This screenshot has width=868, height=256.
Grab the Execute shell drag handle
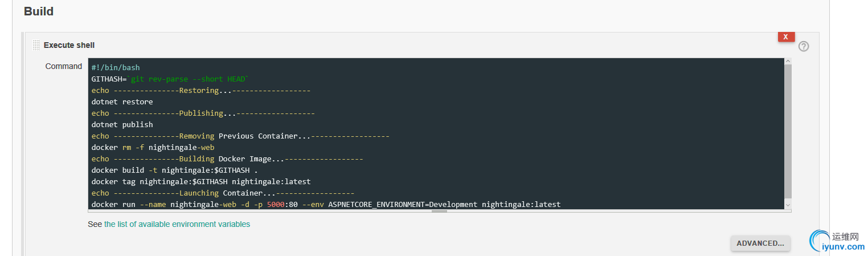click(36, 45)
